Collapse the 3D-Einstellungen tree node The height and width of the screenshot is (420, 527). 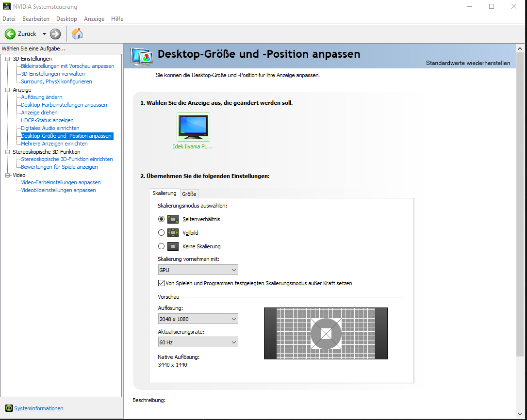click(x=7, y=59)
